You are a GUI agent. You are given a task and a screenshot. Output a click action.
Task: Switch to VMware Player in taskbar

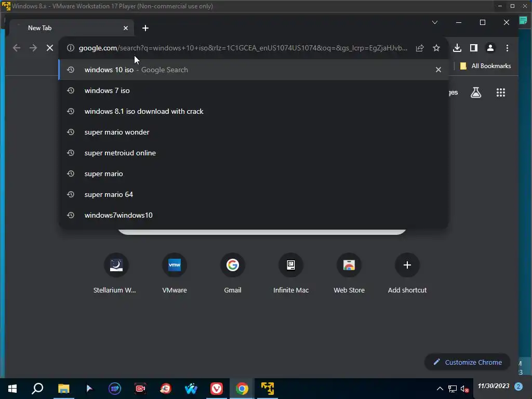pos(268,389)
